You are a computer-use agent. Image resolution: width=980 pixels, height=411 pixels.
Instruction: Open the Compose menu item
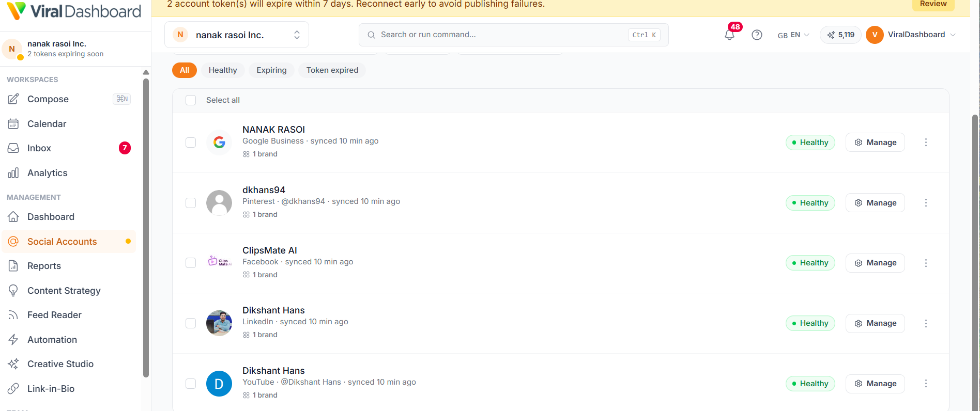(69, 99)
